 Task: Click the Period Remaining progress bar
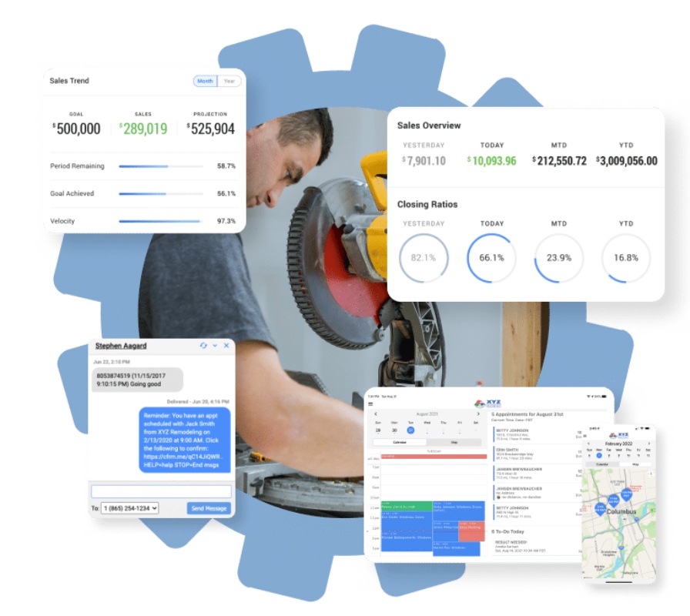[x=161, y=166]
